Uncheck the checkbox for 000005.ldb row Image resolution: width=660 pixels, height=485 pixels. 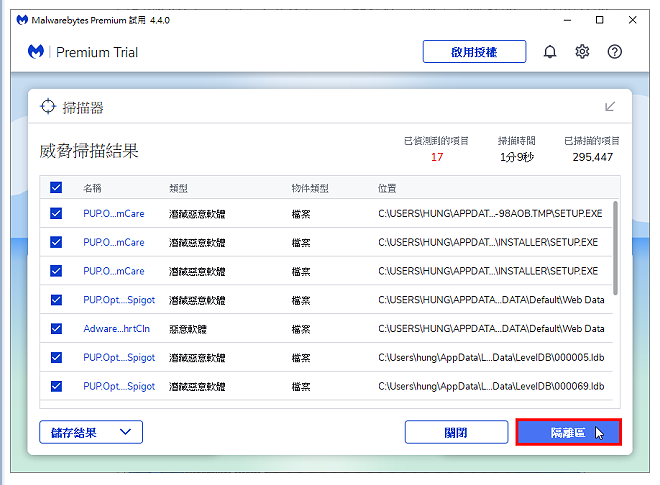[56, 357]
